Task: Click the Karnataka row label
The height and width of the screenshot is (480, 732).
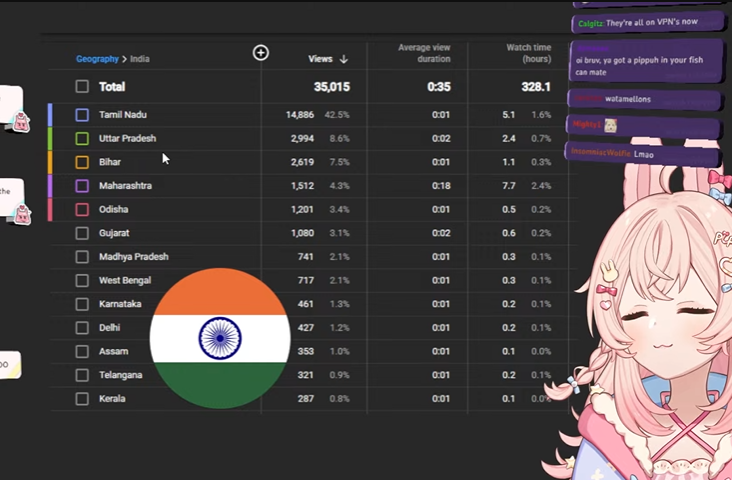Action: click(120, 304)
